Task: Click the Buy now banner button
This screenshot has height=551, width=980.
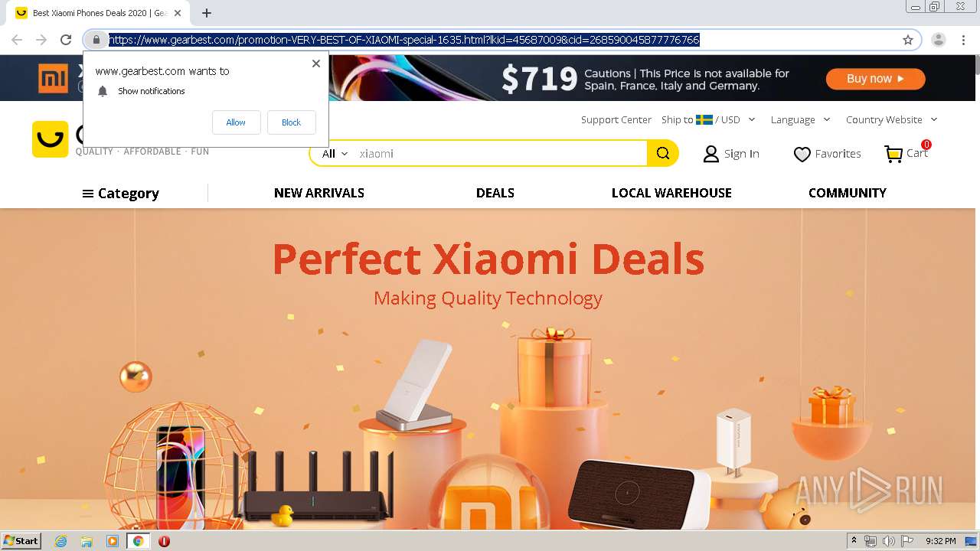Action: pos(875,79)
